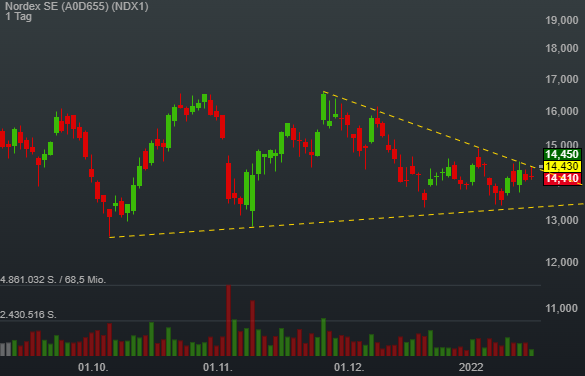Click the red 14,410 price tag
Viewport: 585px width, 376px height.
562,179
